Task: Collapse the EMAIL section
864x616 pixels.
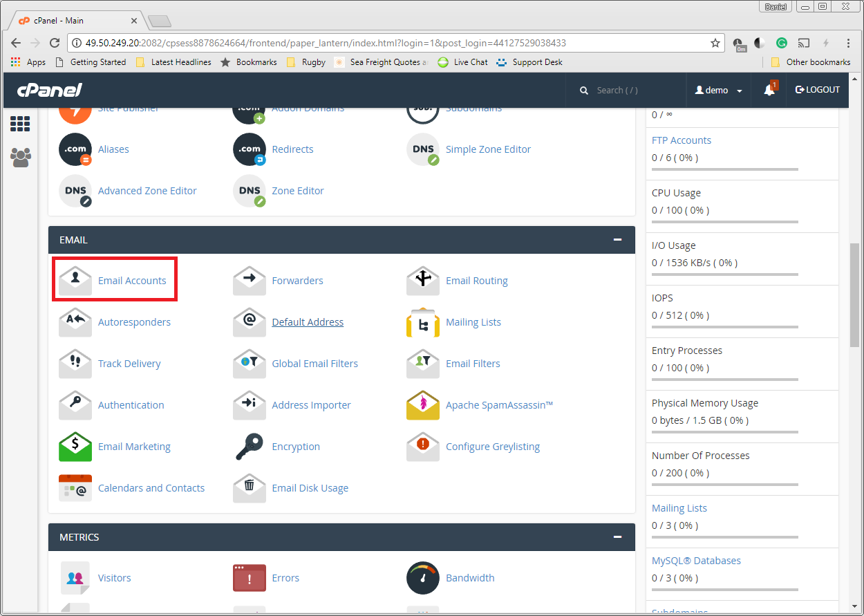Action: point(617,240)
